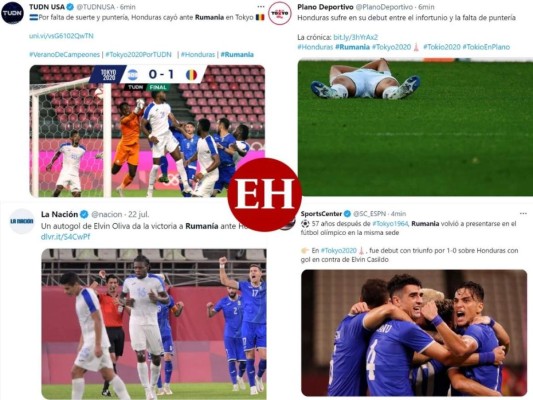
Task: Select the #Tokyo2020PorTUDN hashtag
Action: pos(138,54)
